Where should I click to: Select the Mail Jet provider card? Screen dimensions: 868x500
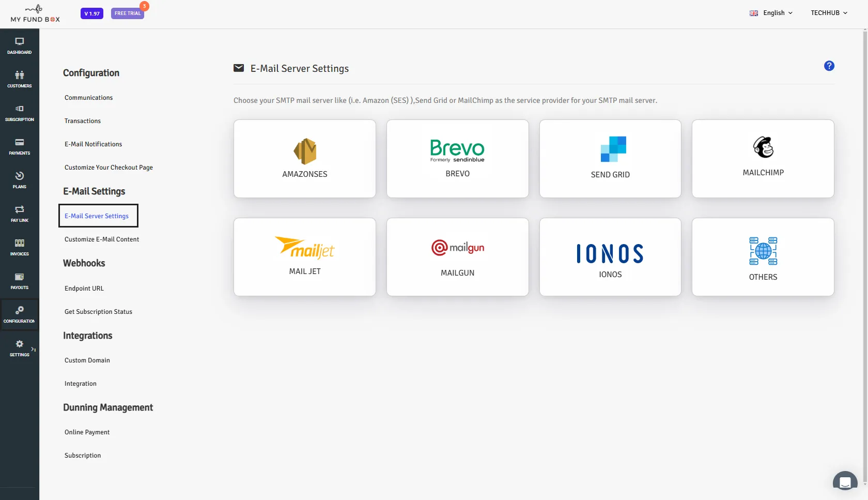click(305, 257)
